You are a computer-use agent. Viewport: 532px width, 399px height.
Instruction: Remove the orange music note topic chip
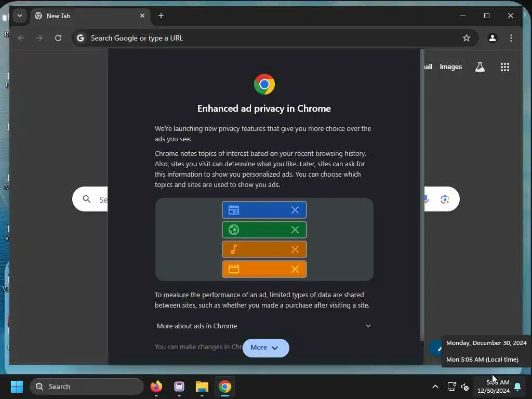click(x=295, y=249)
